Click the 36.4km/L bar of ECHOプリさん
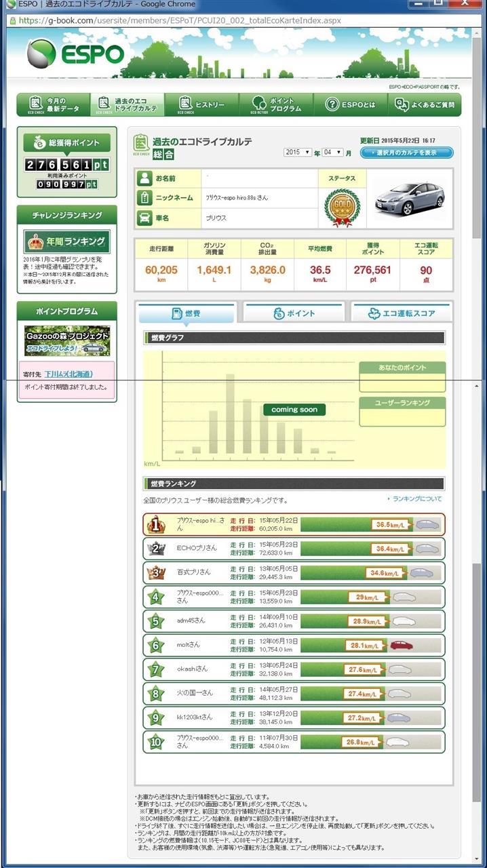The width and height of the screenshot is (487, 868). (x=357, y=549)
